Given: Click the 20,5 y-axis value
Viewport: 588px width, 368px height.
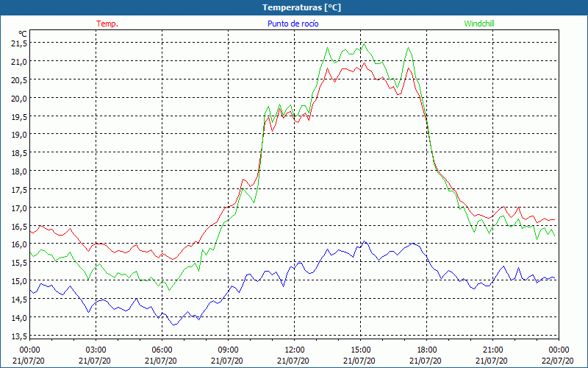Looking at the screenshot, I should (19, 80).
